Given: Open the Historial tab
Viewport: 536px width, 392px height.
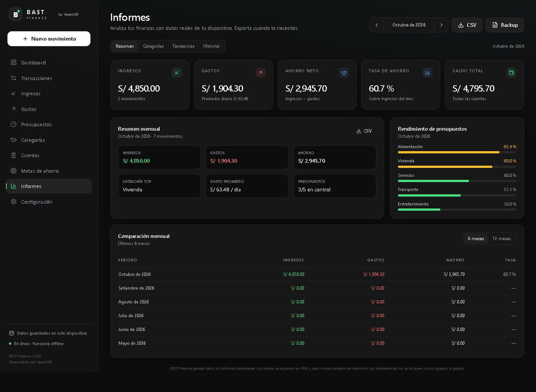Looking at the screenshot, I should coord(211,46).
